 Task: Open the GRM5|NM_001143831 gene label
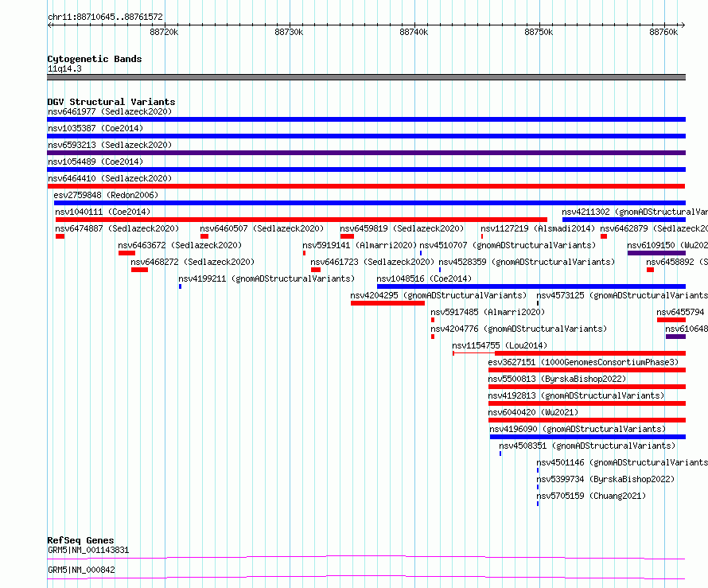[x=88, y=550]
